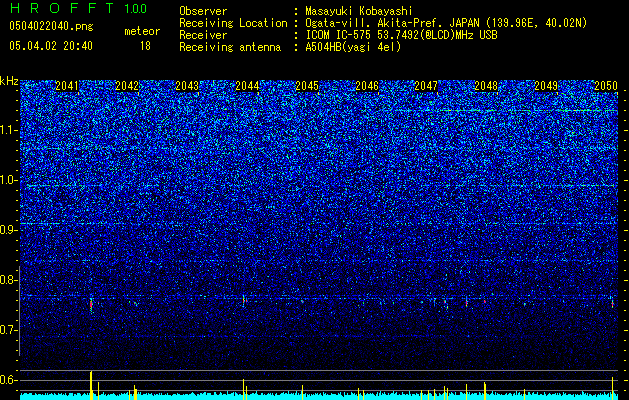
Task: Click the yellow power spike near 2050
Action: 612,388
